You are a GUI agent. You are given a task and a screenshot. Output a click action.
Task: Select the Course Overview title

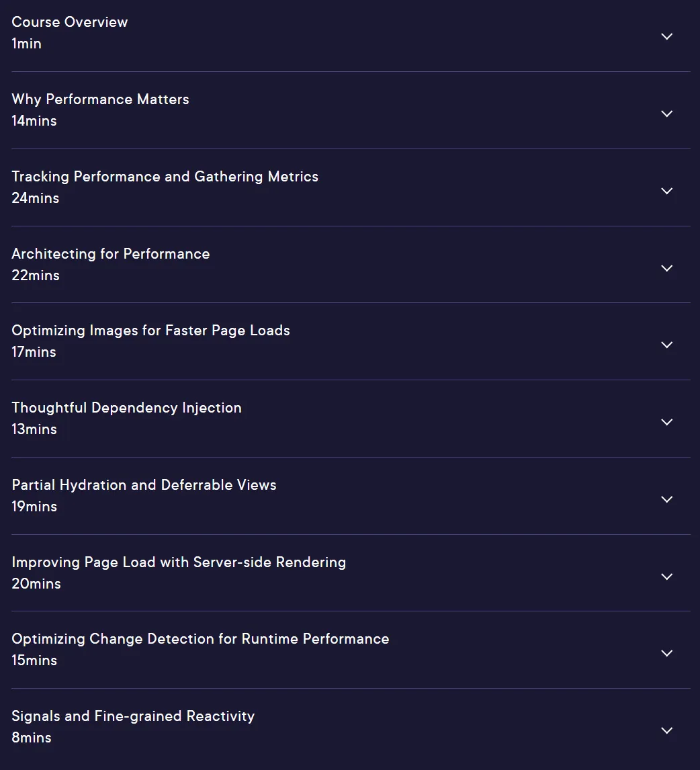click(70, 22)
